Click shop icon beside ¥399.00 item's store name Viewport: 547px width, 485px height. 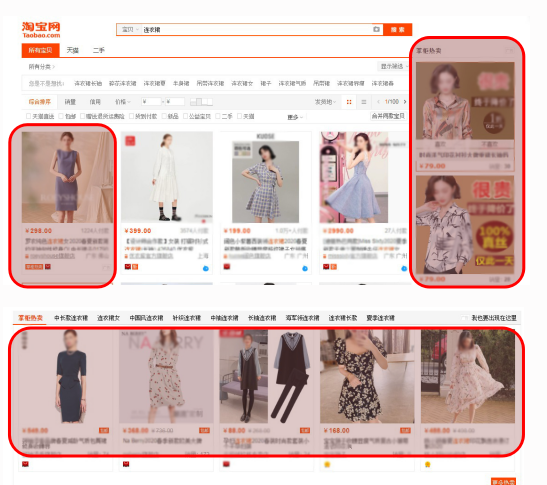[x=127, y=256]
